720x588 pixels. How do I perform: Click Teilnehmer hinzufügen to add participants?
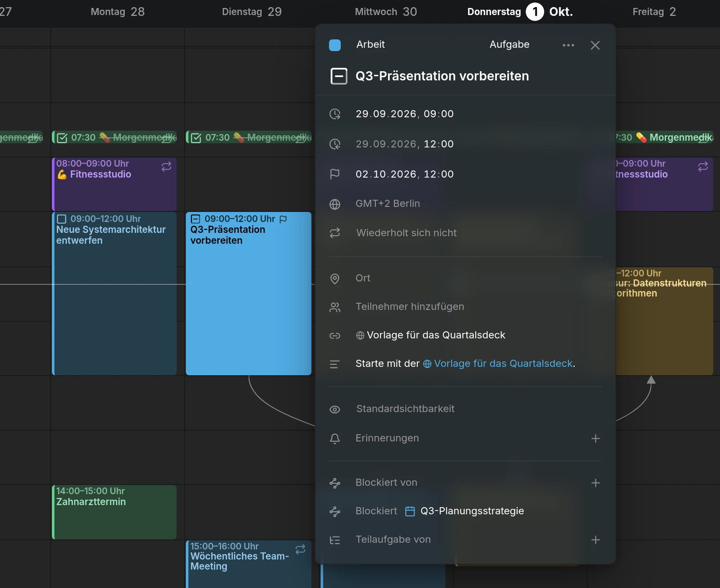(410, 307)
